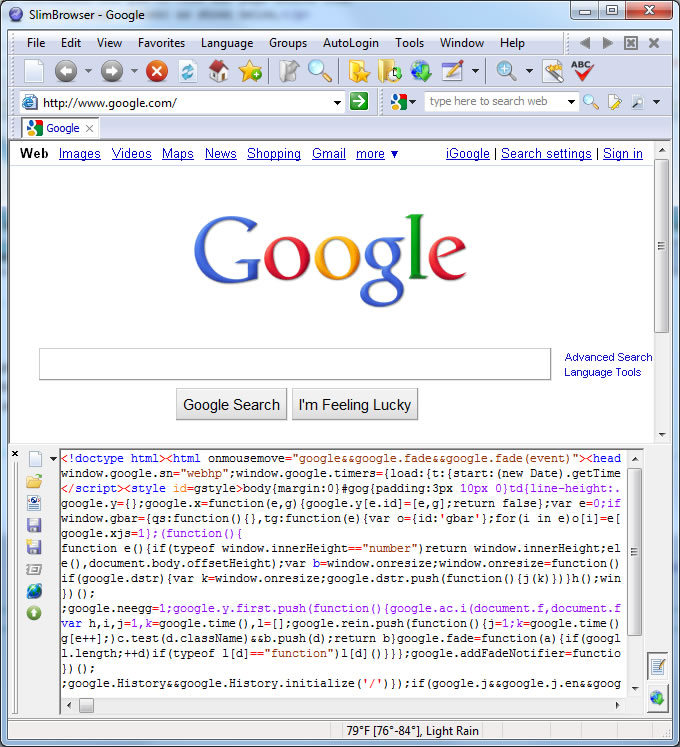Open the more link in Google bar
680x747 pixels.
[x=370, y=153]
